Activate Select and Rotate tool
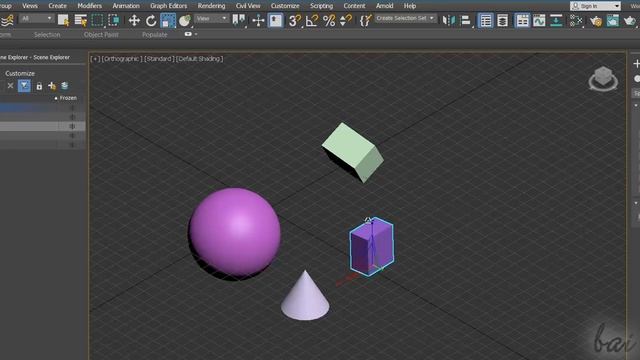The height and width of the screenshot is (360, 640). (x=151, y=20)
